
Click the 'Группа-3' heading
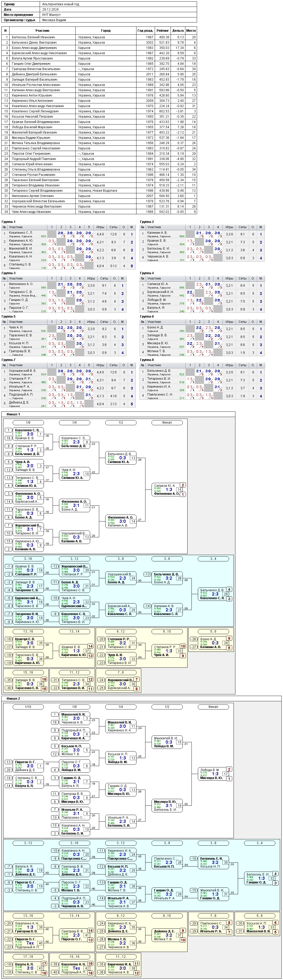[x=9, y=273]
